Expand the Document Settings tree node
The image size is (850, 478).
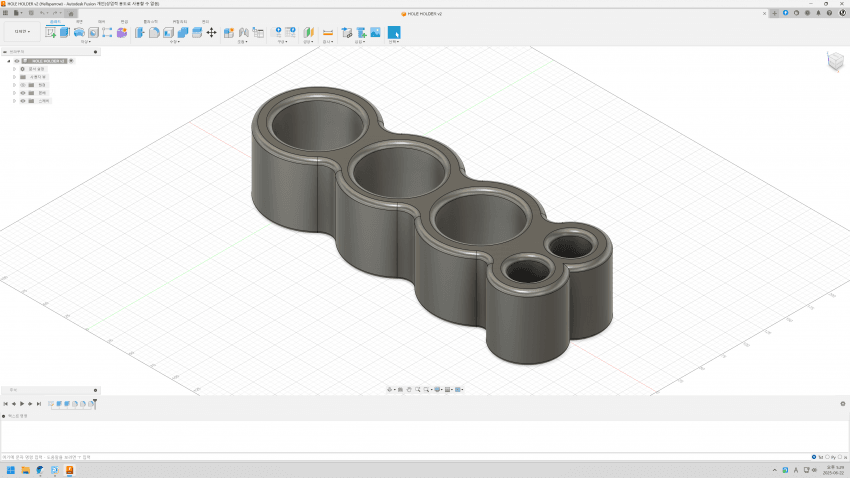click(15, 69)
